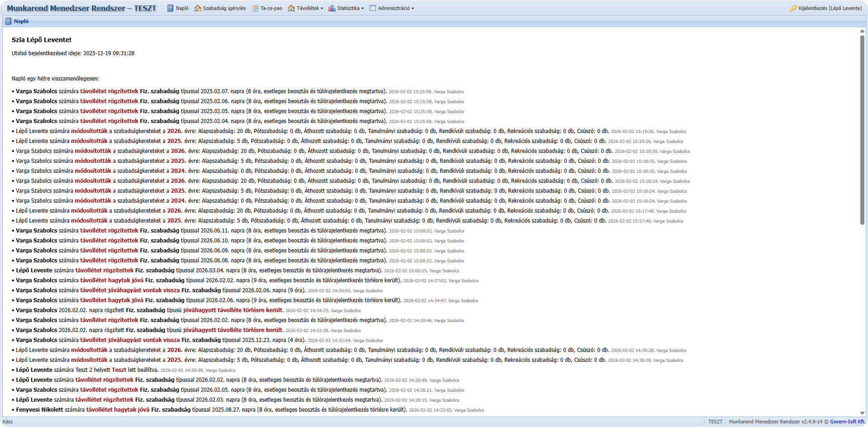Screen dimensions: 868x427
Task: Open the Ta-ce-pao menu item
Action: [x=271, y=8]
